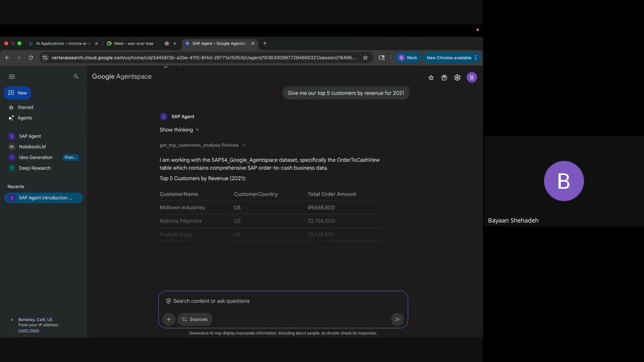Screen dimensions: 644x362
Task: Click the plus attachment icon in the prompt box
Action: (x=169, y=319)
